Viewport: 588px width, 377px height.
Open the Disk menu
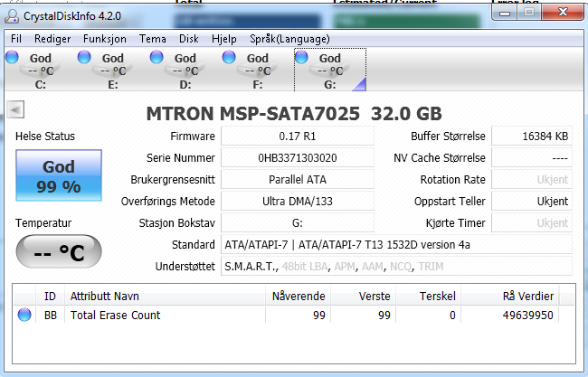pyautogui.click(x=189, y=39)
